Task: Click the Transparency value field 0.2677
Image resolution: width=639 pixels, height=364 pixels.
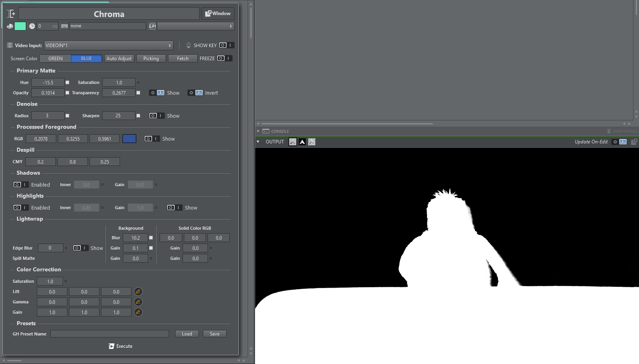Action: (x=119, y=93)
